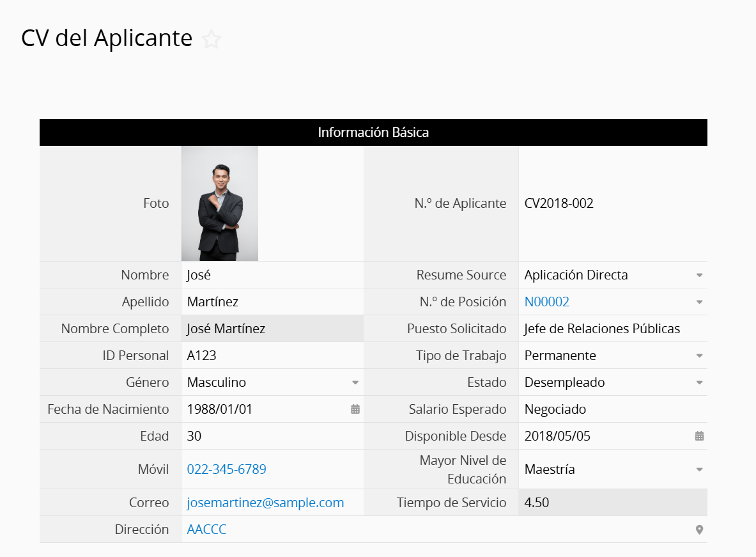Screen dimensions: 756x557
Task: Open the Género dropdown arrow
Action: [355, 382]
